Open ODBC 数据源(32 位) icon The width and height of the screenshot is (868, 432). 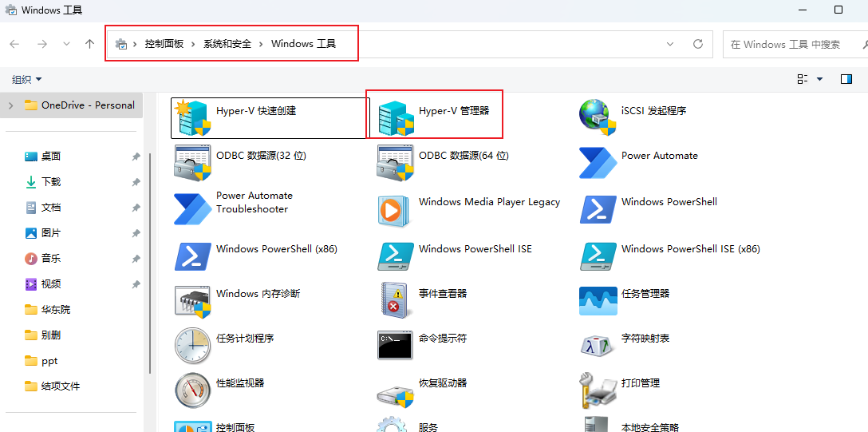point(192,163)
